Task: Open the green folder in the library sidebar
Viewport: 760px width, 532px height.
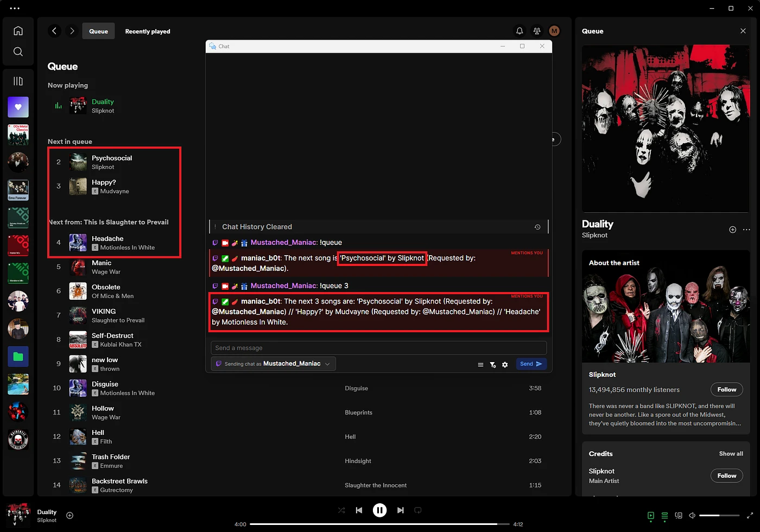Action: 18,357
